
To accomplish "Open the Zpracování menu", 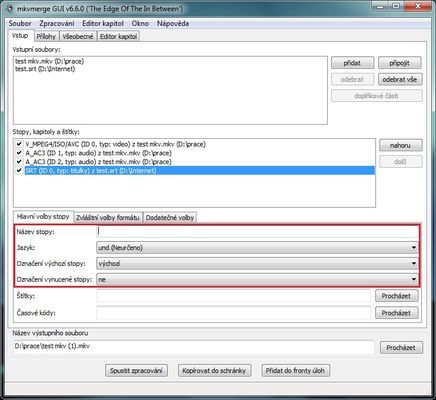I will (57, 24).
